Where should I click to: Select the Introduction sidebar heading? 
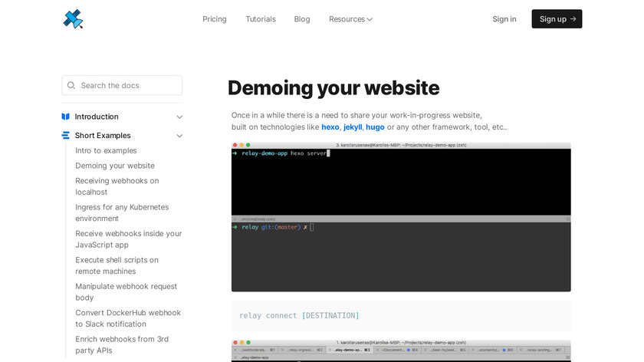(97, 117)
